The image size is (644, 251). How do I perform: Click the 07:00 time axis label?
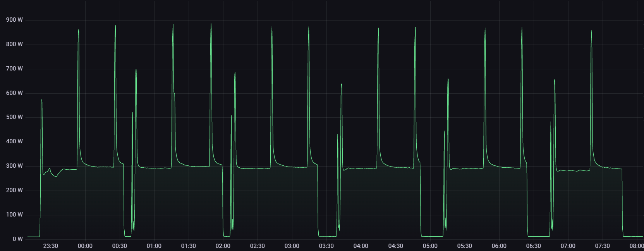tap(568, 246)
